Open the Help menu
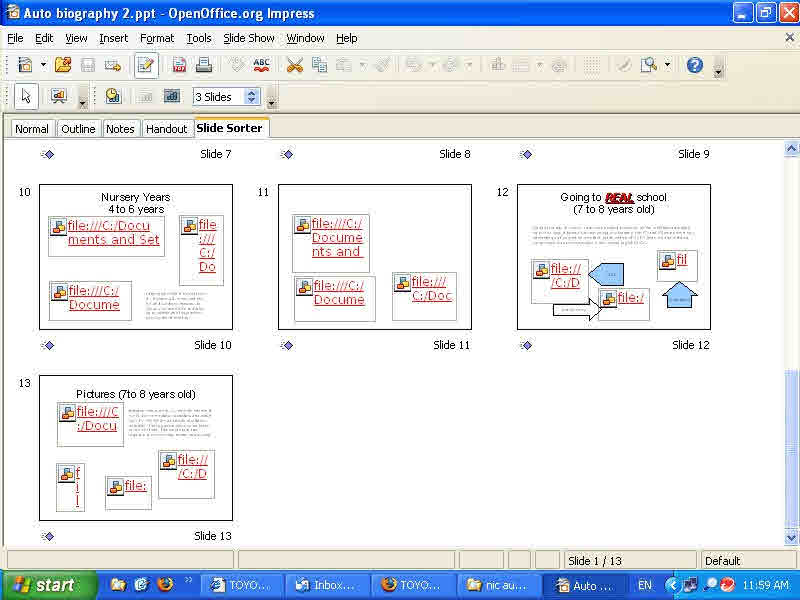Screen dimensions: 800x600 (x=346, y=38)
